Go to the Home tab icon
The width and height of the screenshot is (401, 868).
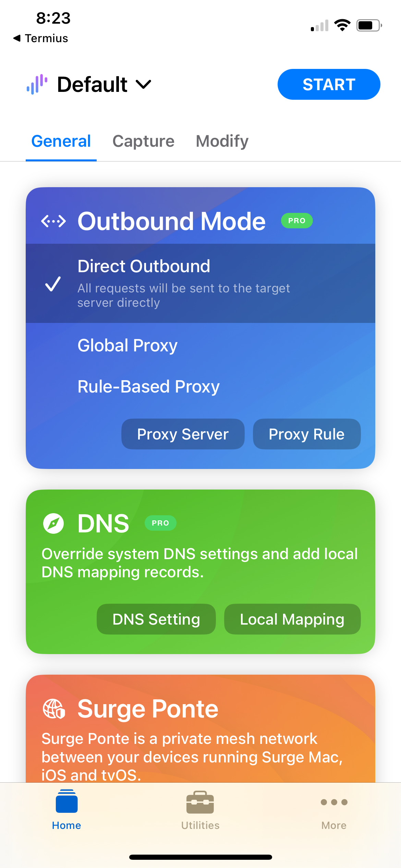click(x=66, y=810)
